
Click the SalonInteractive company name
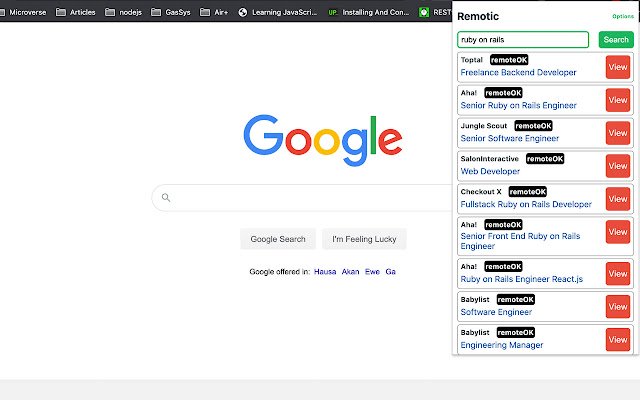click(489, 159)
